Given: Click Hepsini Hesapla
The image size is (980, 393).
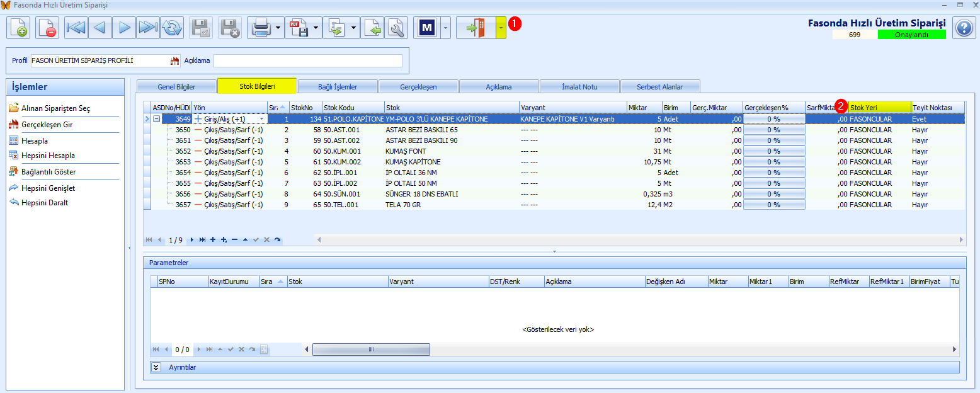Looking at the screenshot, I should click(48, 155).
